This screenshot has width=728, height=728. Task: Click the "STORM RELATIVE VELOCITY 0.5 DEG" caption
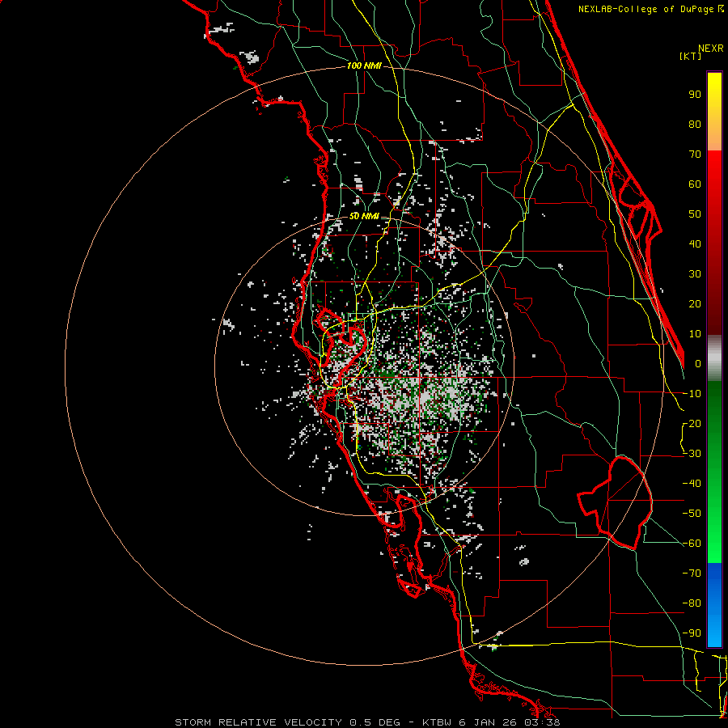click(x=287, y=722)
